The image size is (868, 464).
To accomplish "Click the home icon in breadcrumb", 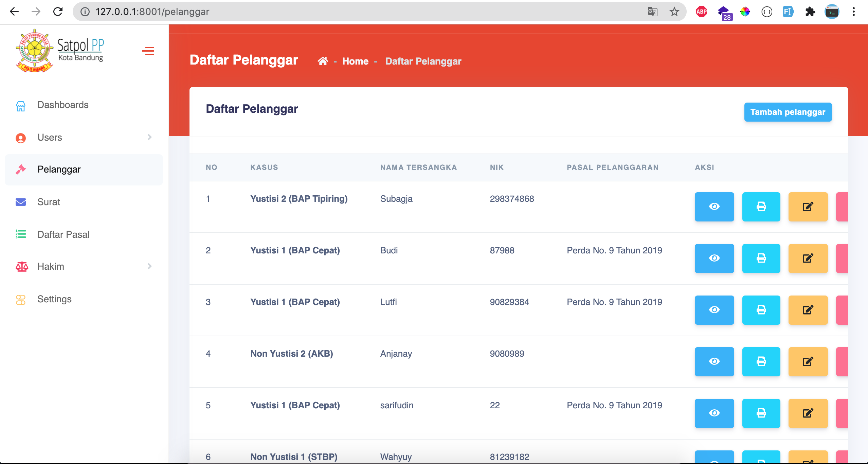I will [323, 61].
